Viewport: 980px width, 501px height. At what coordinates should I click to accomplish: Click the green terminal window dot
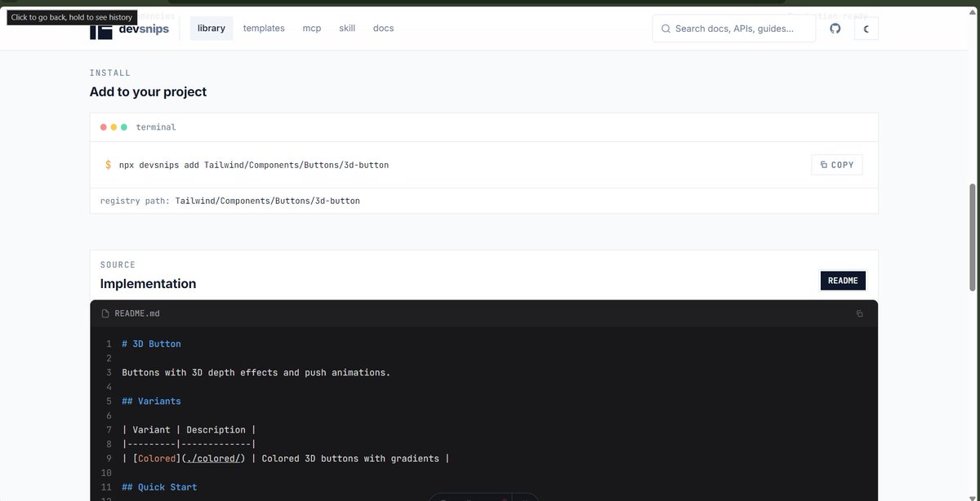tap(123, 127)
